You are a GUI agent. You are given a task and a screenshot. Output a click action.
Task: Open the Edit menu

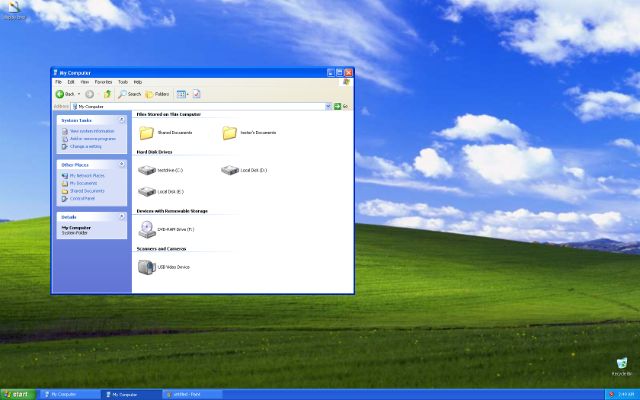click(x=71, y=82)
